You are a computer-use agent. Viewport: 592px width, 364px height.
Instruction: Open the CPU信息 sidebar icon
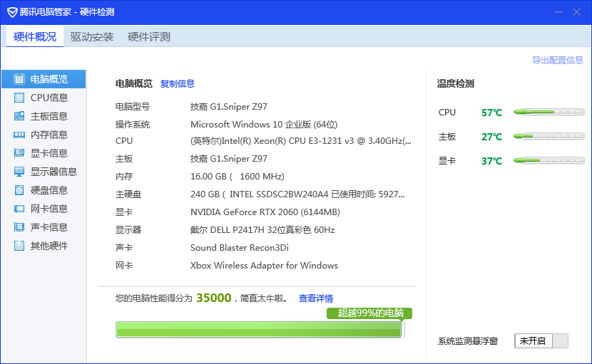pos(19,98)
